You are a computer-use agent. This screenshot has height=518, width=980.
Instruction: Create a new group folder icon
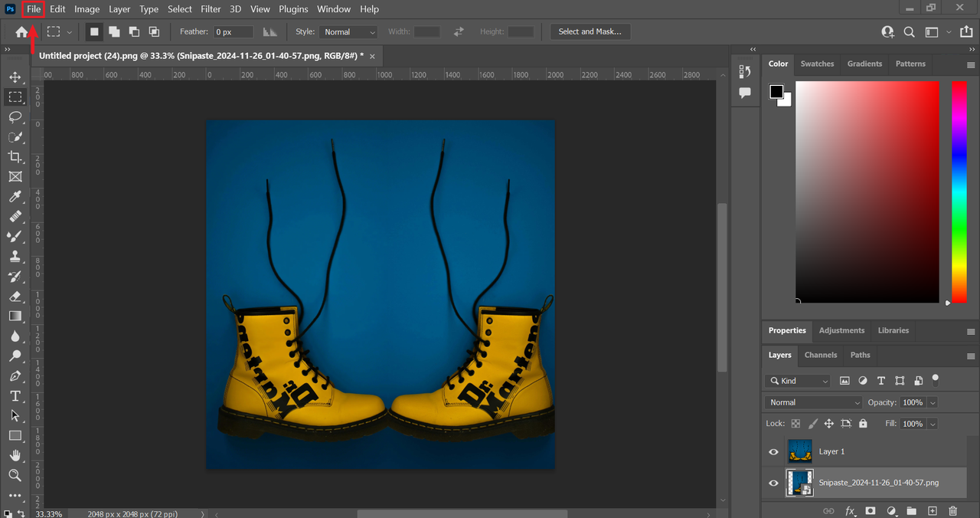tap(911, 510)
